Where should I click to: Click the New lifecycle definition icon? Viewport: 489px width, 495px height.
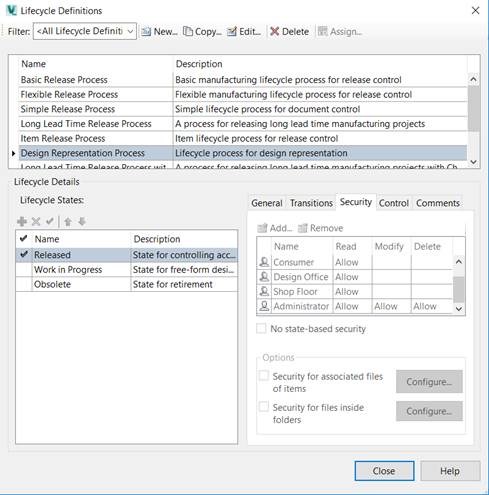[146, 32]
